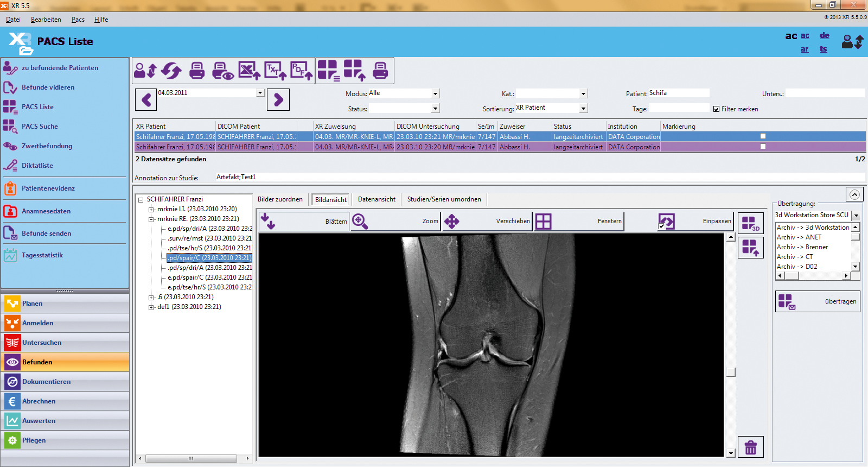Click the image viewer vertical scrollbar thumb
Image resolution: width=868 pixels, height=467 pixels.
(731, 373)
